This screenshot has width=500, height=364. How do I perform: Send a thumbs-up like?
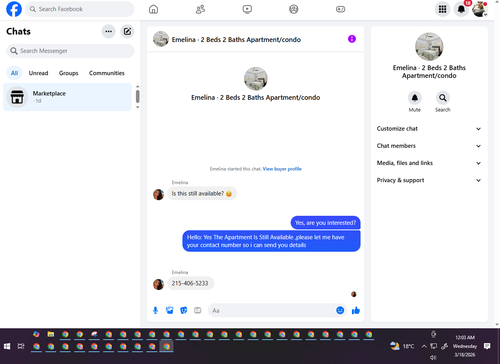point(356,310)
